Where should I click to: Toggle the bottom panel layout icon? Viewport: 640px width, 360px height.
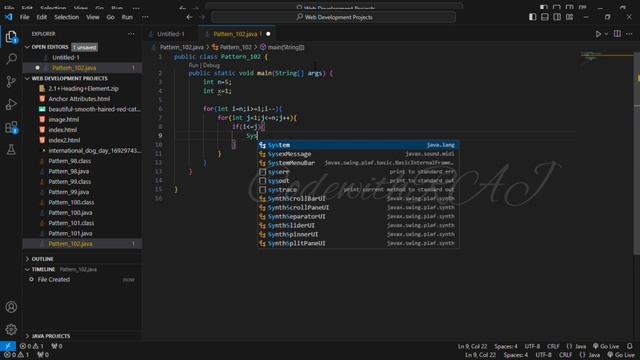(x=544, y=17)
